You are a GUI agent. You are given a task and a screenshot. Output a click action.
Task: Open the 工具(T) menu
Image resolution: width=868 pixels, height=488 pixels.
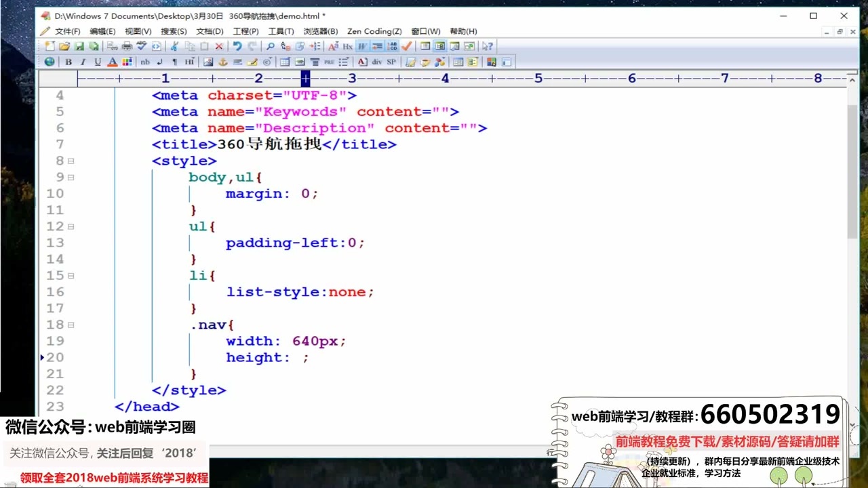(x=281, y=31)
